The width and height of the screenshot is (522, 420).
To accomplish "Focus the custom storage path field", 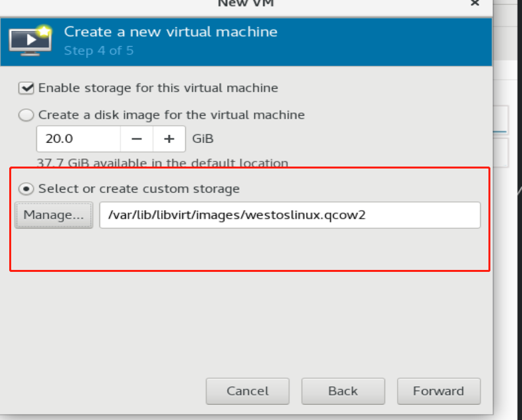I will click(290, 215).
